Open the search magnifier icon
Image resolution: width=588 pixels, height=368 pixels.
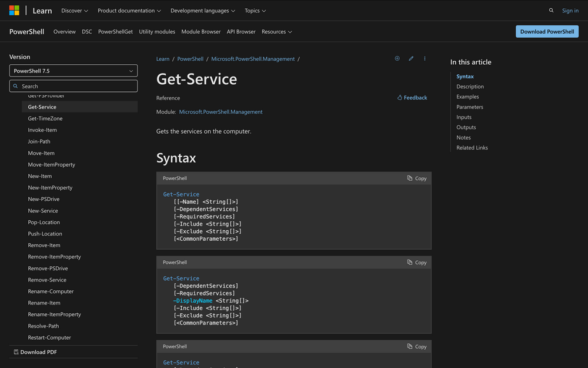(x=551, y=11)
